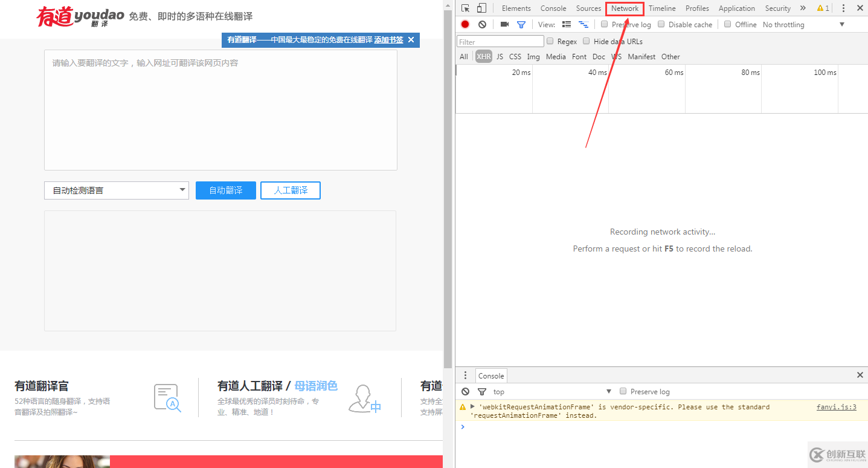The image size is (868, 468).
Task: Click the 有道翻译官 heading
Action: [42, 386]
